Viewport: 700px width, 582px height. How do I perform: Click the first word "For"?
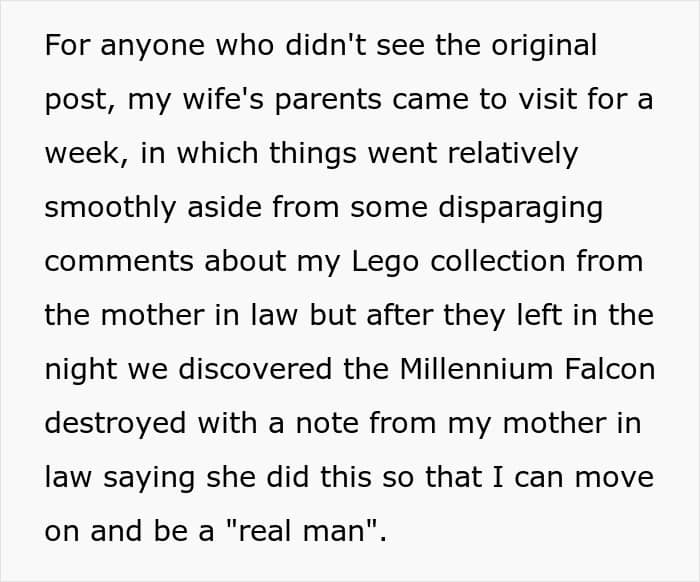67,45
